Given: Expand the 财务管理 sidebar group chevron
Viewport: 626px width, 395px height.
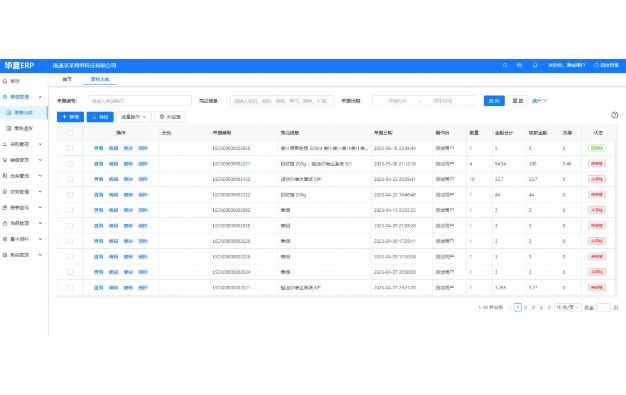Looking at the screenshot, I should (40, 192).
